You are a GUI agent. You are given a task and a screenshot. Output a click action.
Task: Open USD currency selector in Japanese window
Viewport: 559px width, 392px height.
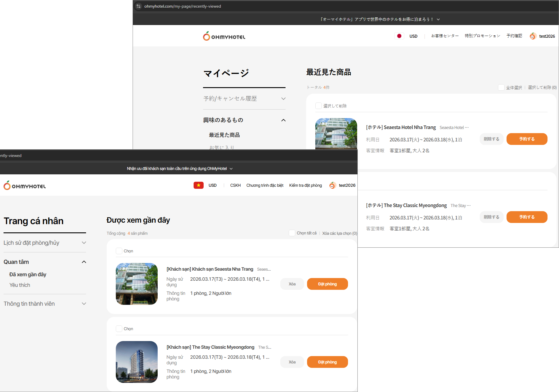pos(413,36)
